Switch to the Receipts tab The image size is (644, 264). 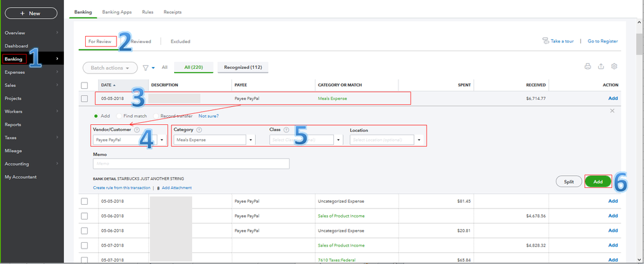tap(173, 12)
